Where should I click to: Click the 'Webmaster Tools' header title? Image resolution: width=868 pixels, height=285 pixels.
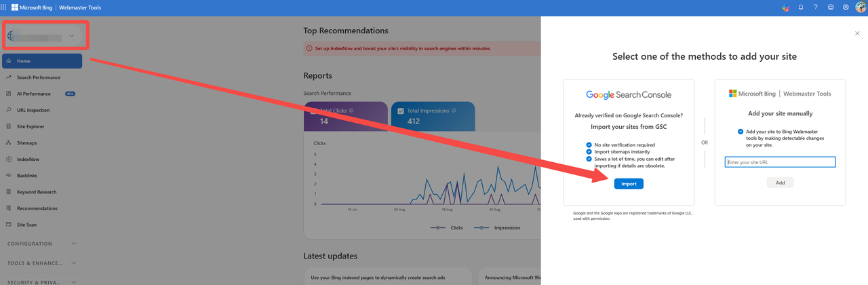pos(81,7)
